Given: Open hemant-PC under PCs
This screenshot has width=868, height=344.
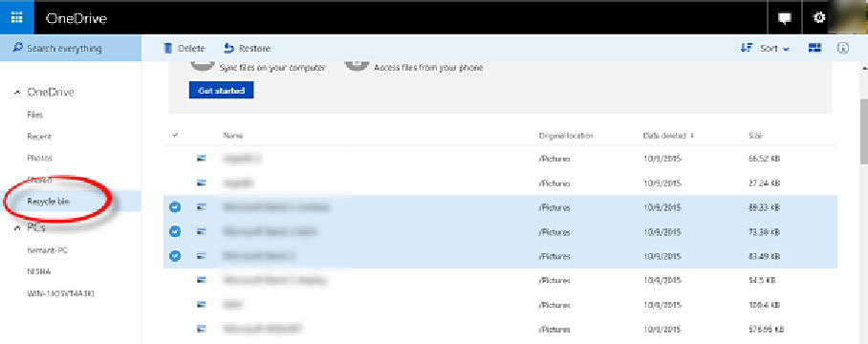Looking at the screenshot, I should coord(48,250).
